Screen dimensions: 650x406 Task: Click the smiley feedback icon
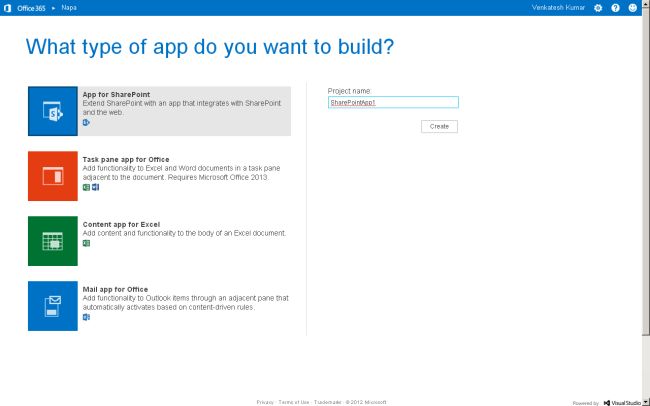(x=633, y=8)
